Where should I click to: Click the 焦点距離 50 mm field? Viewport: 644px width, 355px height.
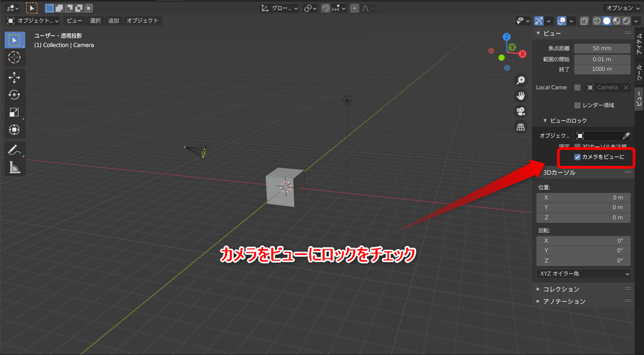pyautogui.click(x=602, y=48)
